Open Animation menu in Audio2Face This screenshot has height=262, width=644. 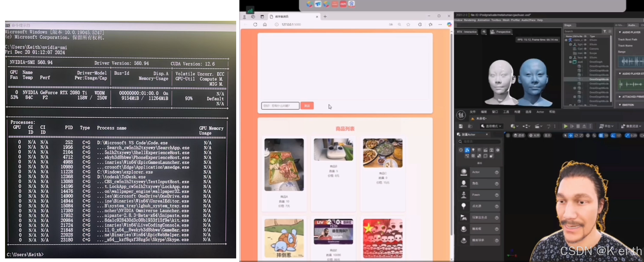(483, 20)
